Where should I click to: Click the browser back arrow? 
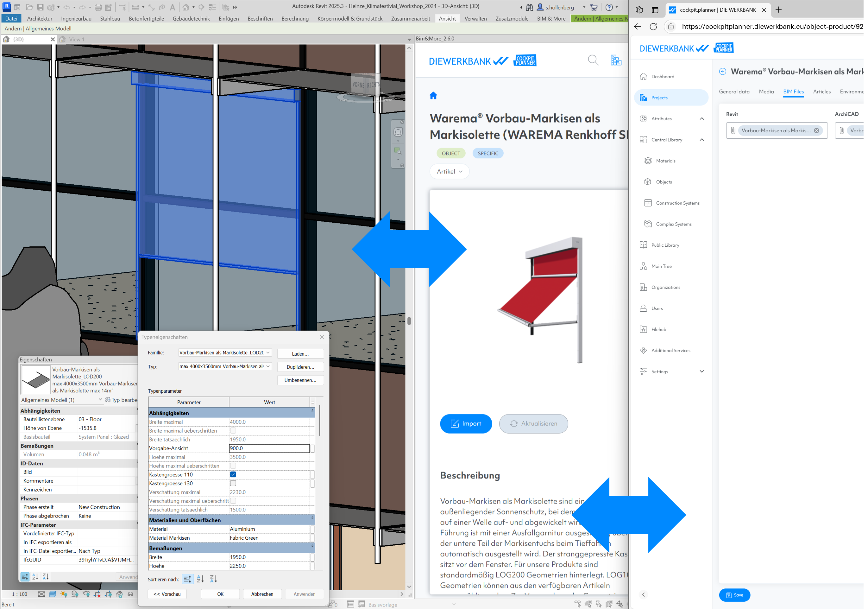[638, 27]
